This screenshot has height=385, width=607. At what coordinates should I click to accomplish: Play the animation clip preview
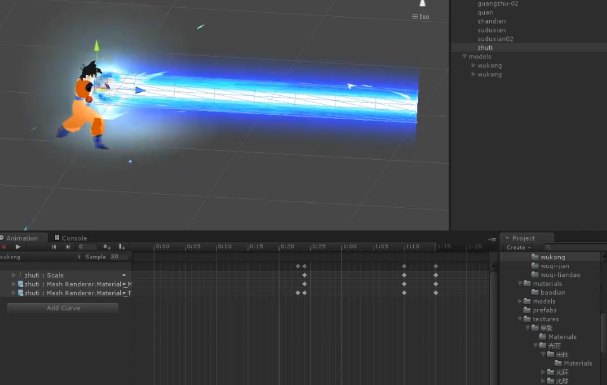[x=18, y=247]
